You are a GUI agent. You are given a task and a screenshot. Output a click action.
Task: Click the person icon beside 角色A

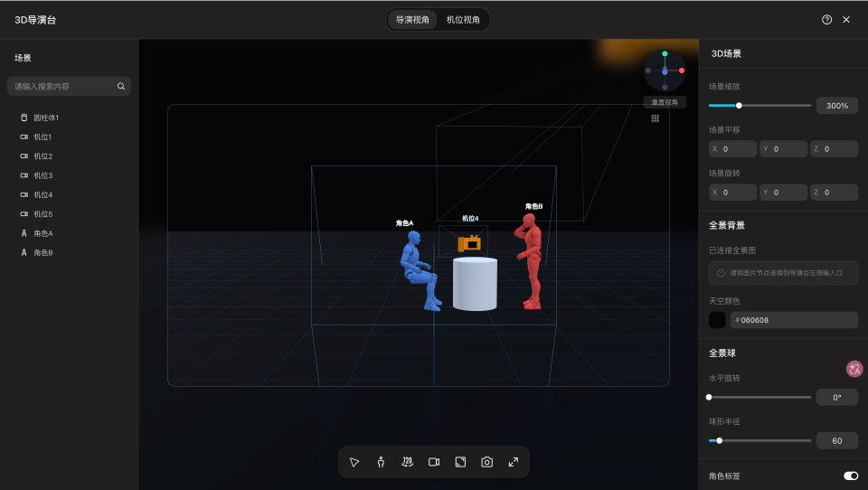[x=24, y=233]
